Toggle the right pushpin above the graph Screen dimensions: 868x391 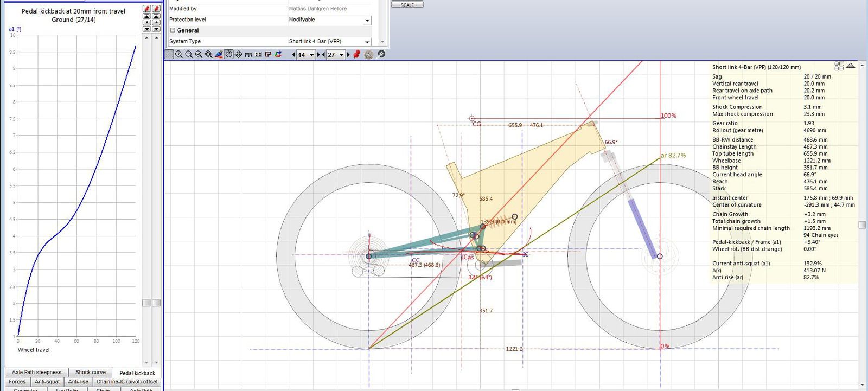[156, 9]
